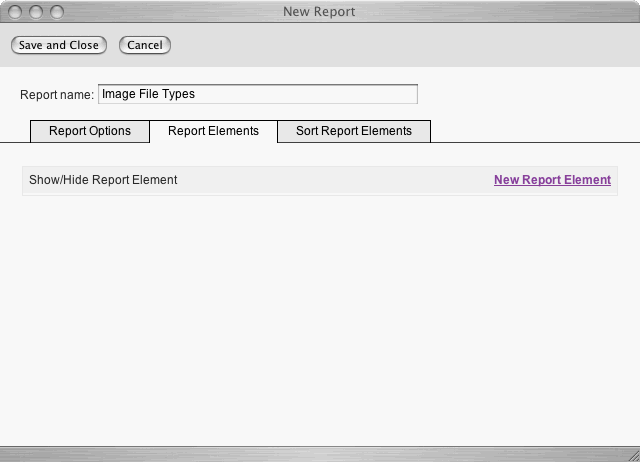This screenshot has height=462, width=640.
Task: Click the empty area below the elements header
Action: pos(320,310)
